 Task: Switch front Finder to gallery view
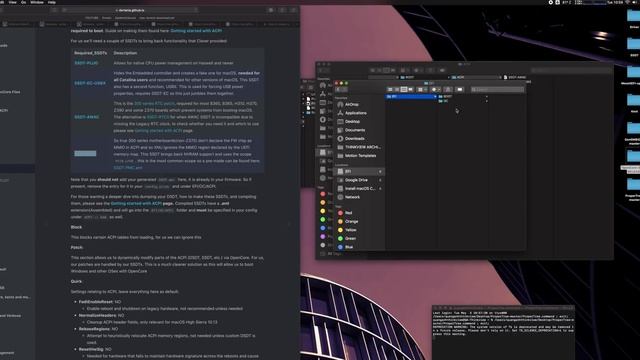(410, 89)
